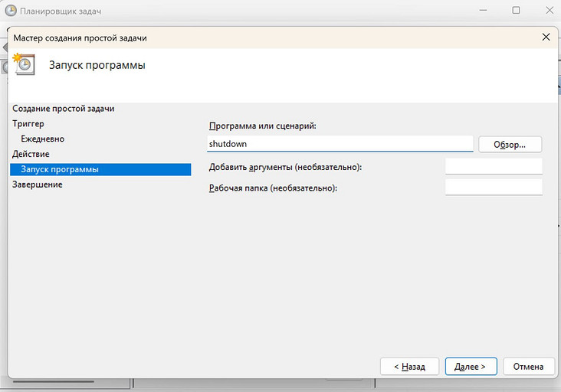
Task: Select the Ежедневно step
Action: pyautogui.click(x=43, y=139)
